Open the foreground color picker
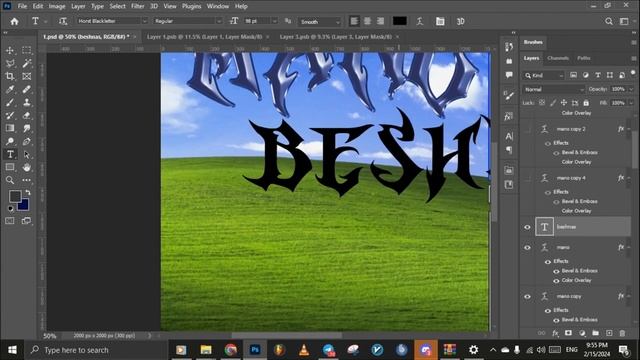 point(15,196)
